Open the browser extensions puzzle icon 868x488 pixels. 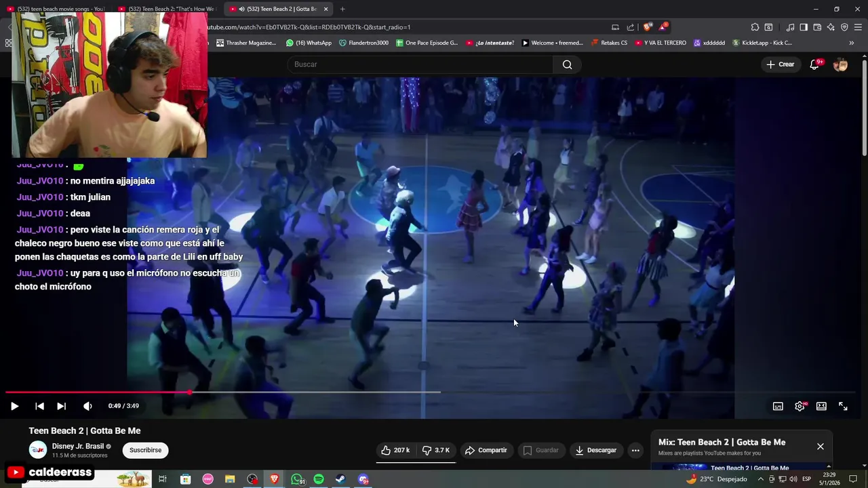click(755, 27)
